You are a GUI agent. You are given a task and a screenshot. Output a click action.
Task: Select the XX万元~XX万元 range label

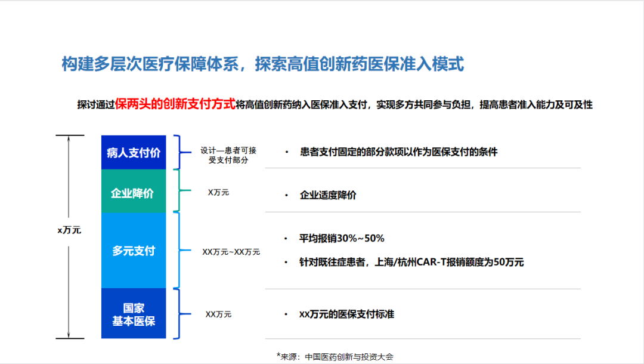click(231, 252)
